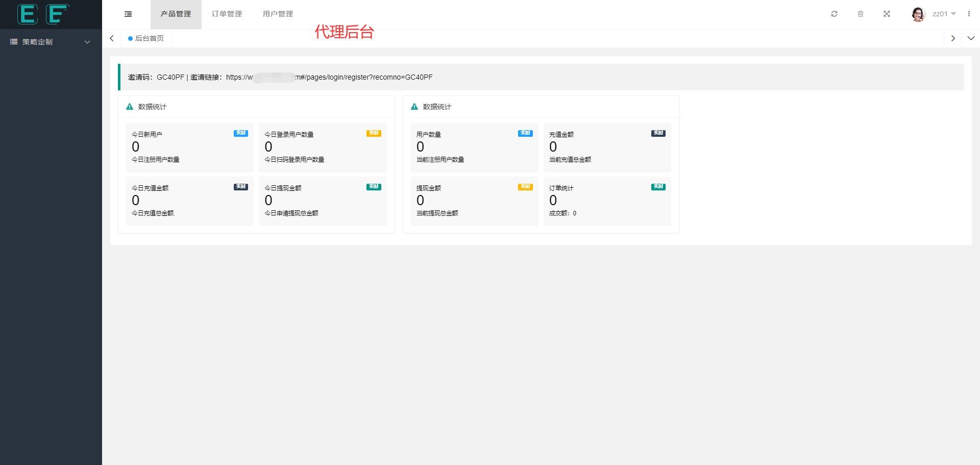
Task: Click the 用户数量 badge
Action: pyautogui.click(x=525, y=133)
